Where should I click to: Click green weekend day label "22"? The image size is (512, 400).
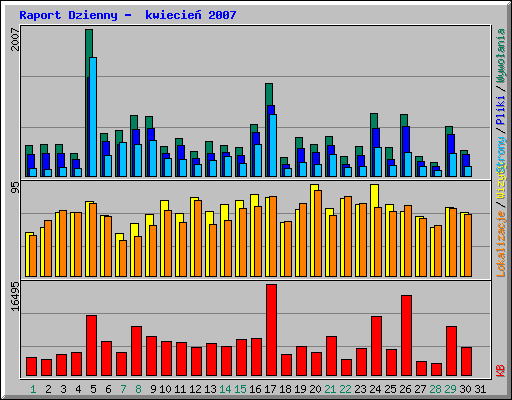pyautogui.click(x=345, y=389)
